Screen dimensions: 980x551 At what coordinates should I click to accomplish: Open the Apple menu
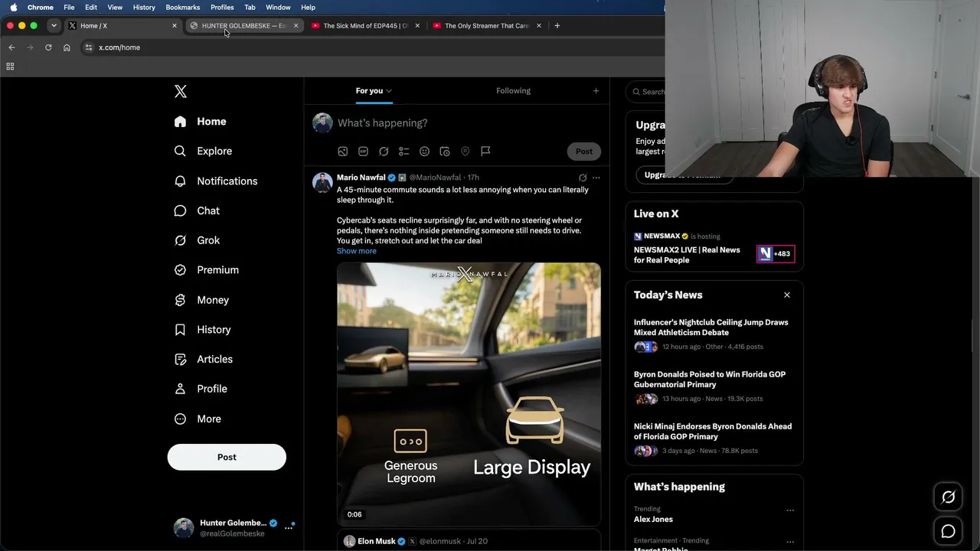click(x=13, y=8)
